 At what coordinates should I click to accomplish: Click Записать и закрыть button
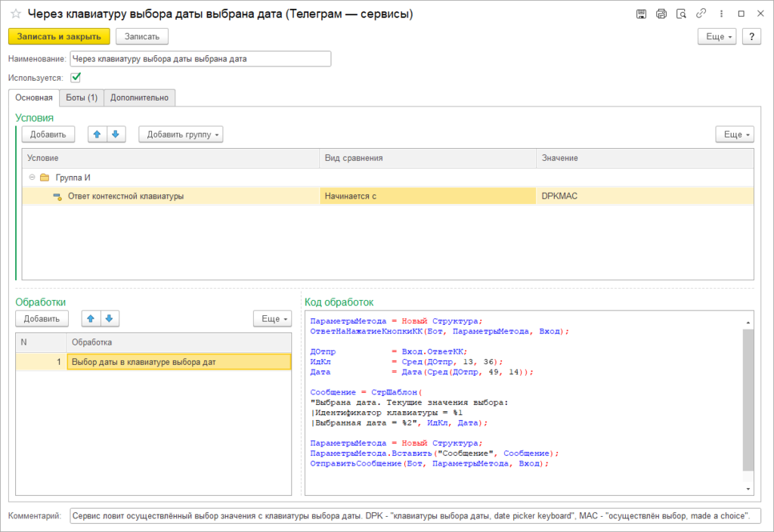tap(59, 36)
